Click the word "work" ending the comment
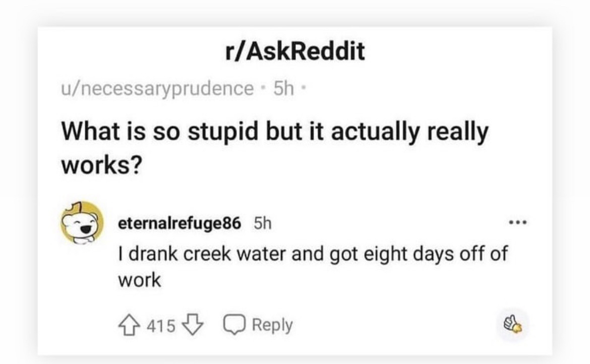Screen dimensions: 590x364 (139, 280)
